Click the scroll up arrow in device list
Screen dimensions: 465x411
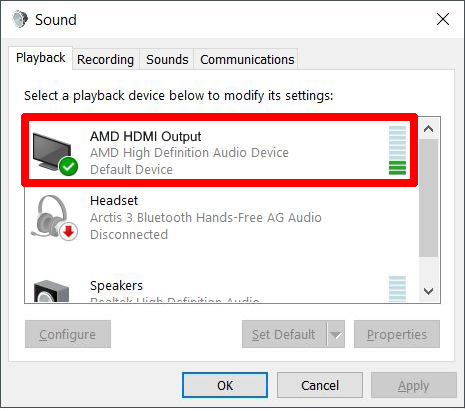point(428,129)
